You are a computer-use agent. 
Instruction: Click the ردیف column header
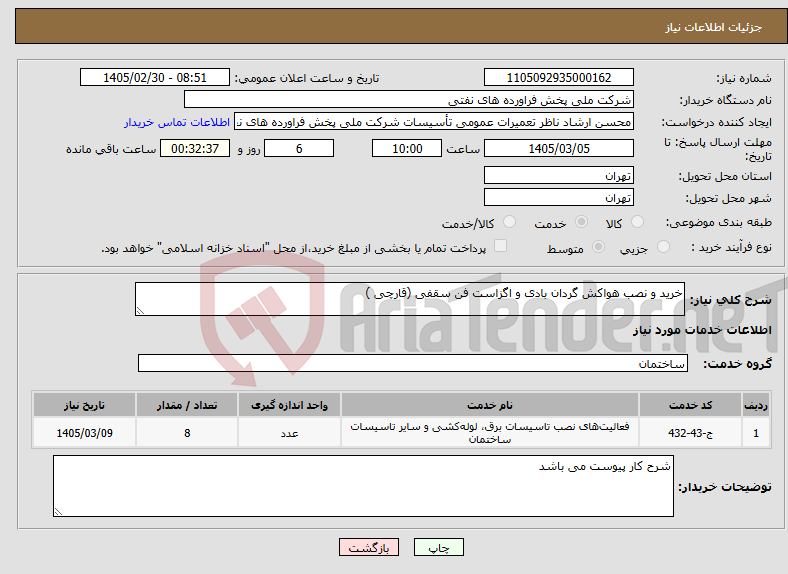coord(756,405)
